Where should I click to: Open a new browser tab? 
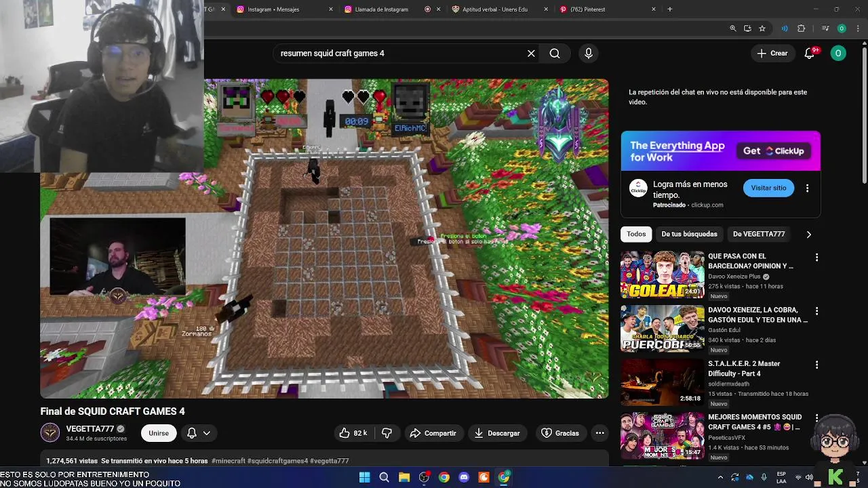[670, 9]
